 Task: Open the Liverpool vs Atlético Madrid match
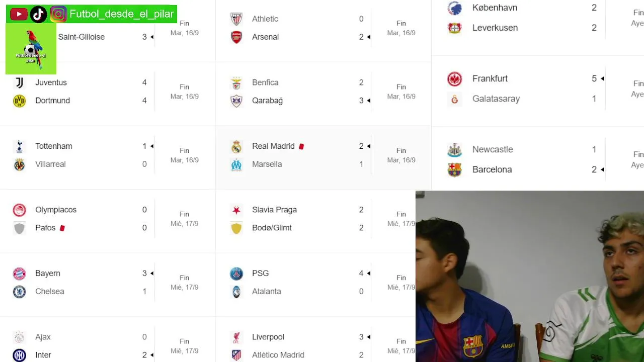[316, 346]
